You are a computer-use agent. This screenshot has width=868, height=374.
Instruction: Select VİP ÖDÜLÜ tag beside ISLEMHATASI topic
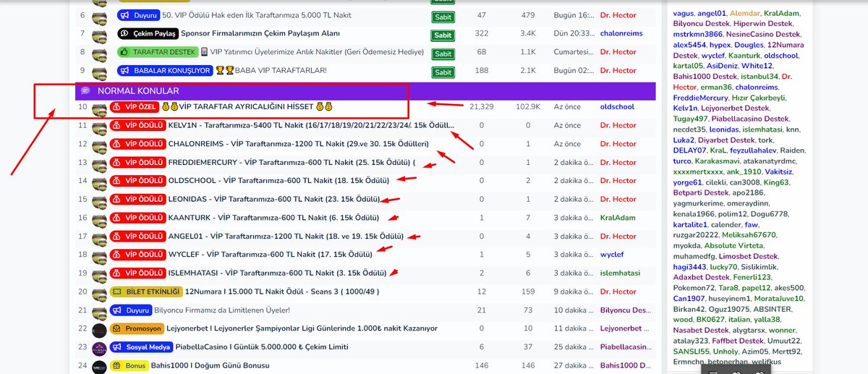[x=137, y=273]
